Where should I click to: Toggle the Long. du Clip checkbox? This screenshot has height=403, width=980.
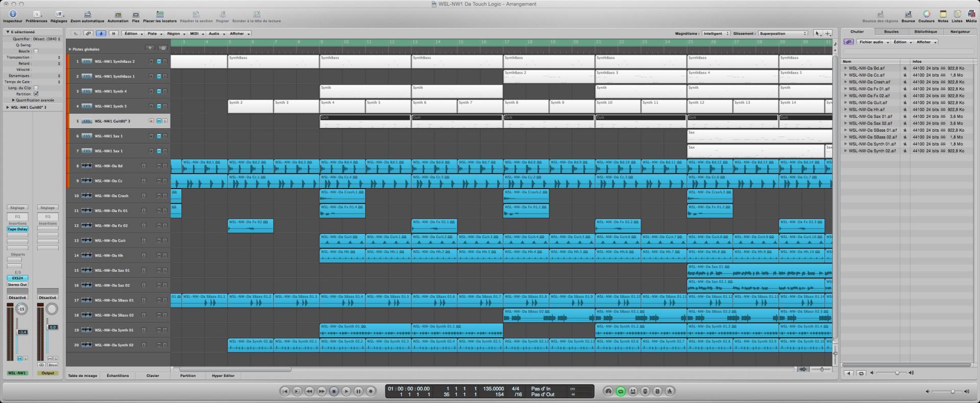(36, 88)
